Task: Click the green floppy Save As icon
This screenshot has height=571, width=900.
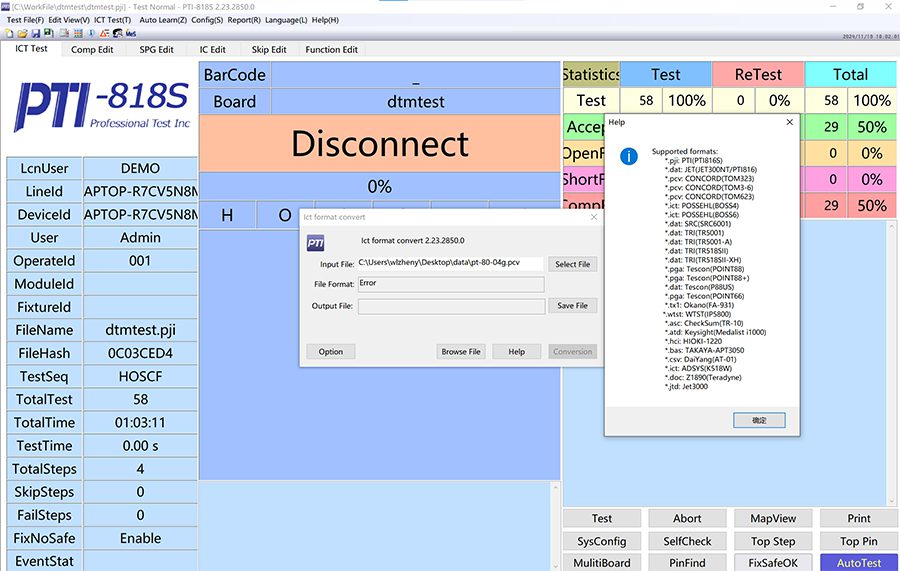Action: 49,34
